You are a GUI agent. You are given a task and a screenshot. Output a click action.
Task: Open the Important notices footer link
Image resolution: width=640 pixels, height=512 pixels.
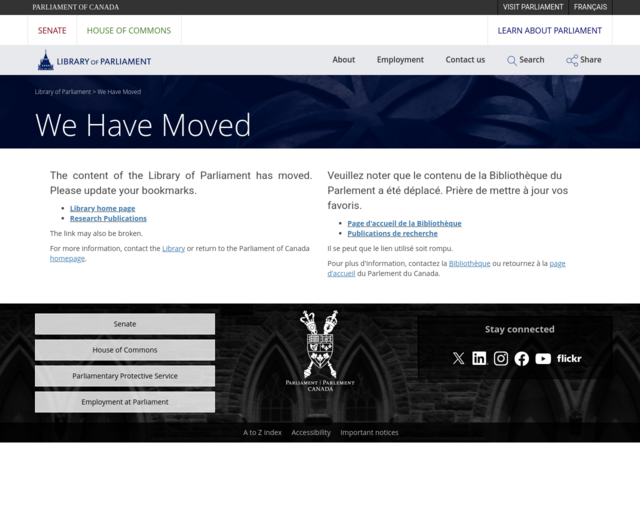coord(369,432)
